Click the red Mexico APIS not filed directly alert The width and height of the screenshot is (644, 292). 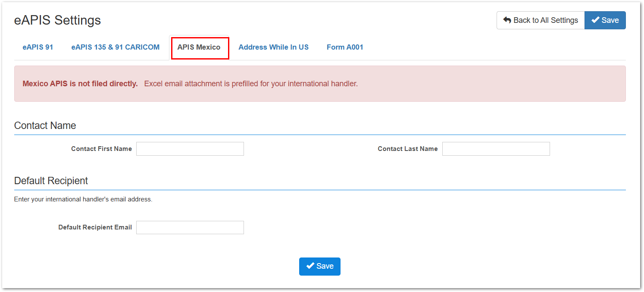[320, 84]
